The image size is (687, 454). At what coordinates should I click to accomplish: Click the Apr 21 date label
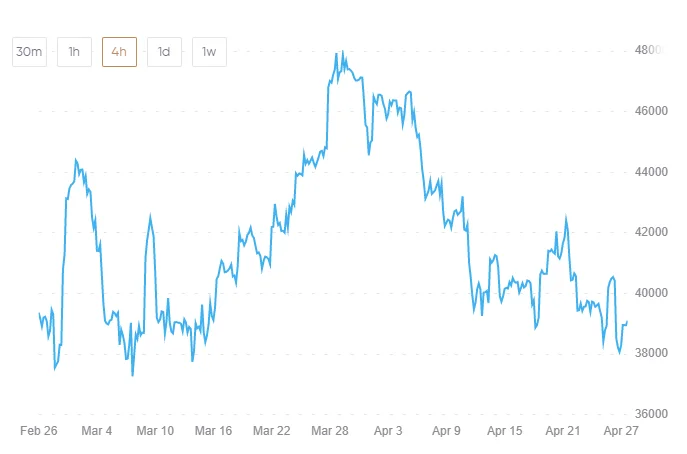pyautogui.click(x=563, y=430)
